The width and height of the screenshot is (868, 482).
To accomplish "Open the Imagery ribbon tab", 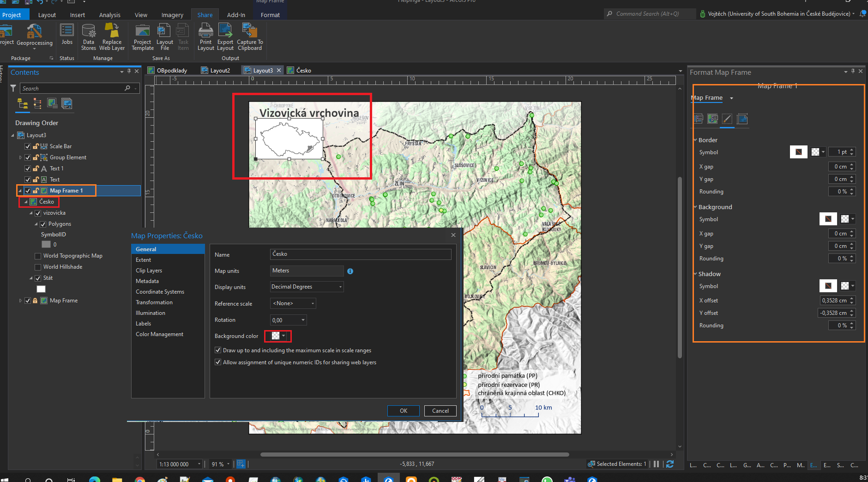I will 172,14.
